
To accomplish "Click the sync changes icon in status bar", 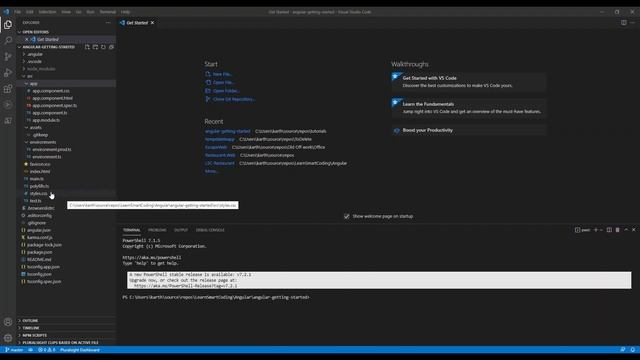I will point(31,350).
